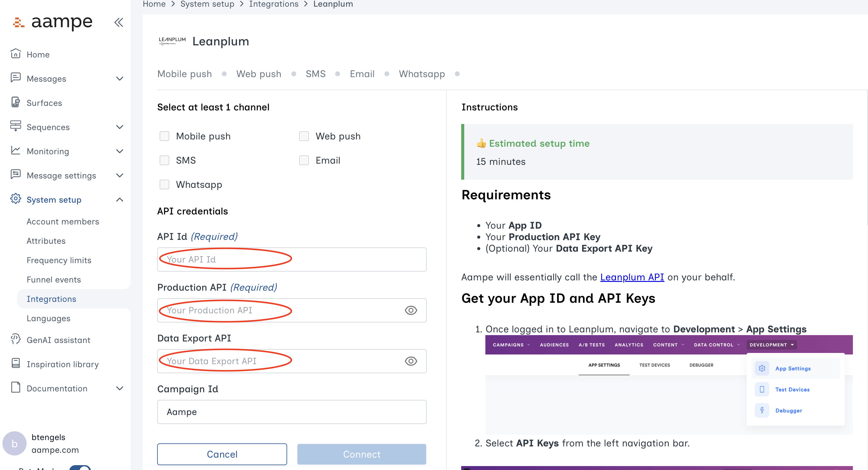Image resolution: width=868 pixels, height=470 pixels.
Task: Click the Surfaces icon in sidebar
Action: (15, 103)
